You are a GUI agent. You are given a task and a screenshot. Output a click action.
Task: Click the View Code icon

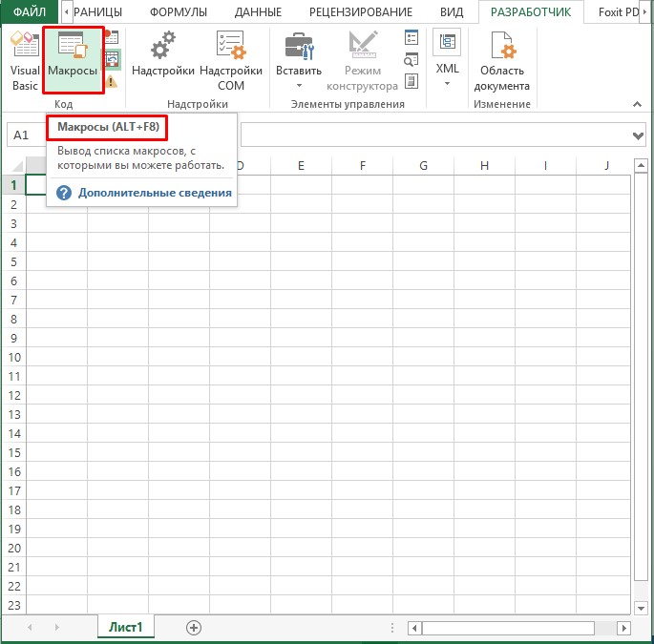pos(411,59)
